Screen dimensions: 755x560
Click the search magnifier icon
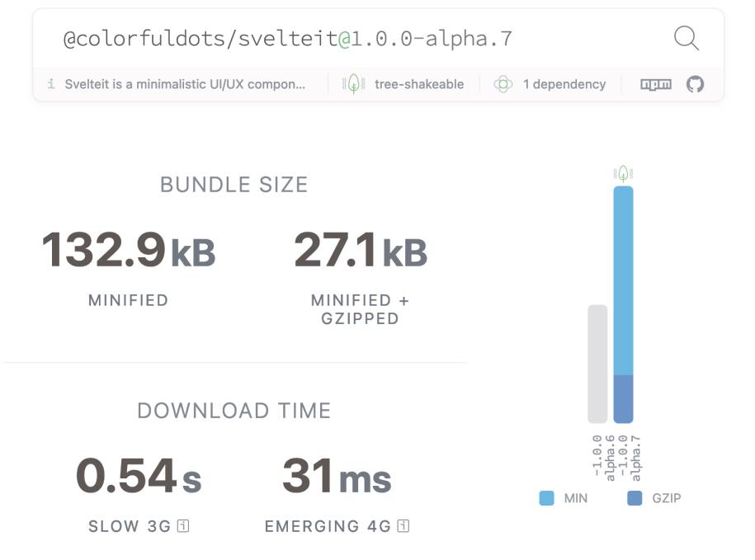pos(686,38)
